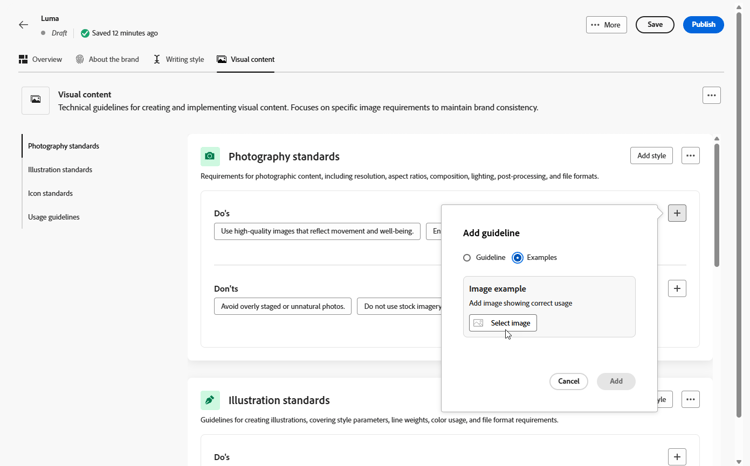Go to the Overview tab
750x466 pixels.
pos(40,60)
